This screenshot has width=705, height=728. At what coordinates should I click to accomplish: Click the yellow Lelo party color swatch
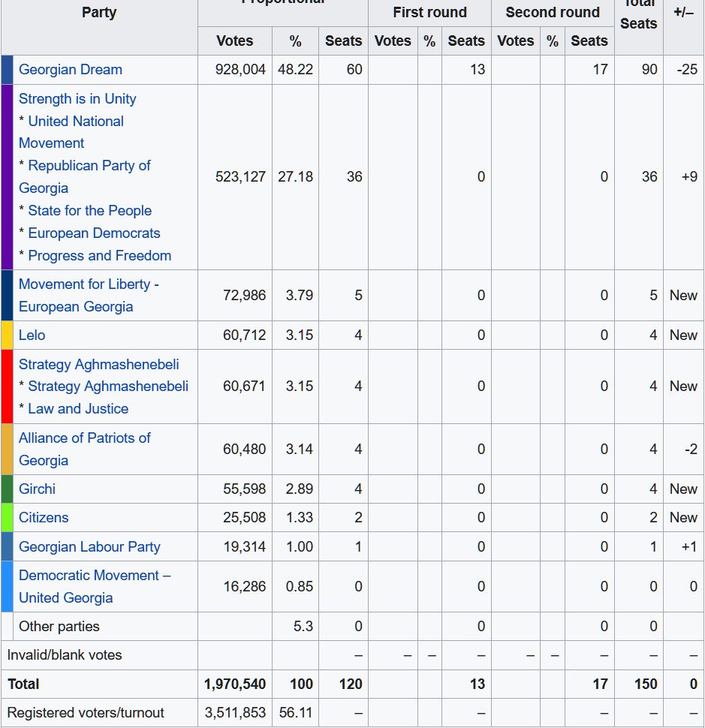point(7,335)
